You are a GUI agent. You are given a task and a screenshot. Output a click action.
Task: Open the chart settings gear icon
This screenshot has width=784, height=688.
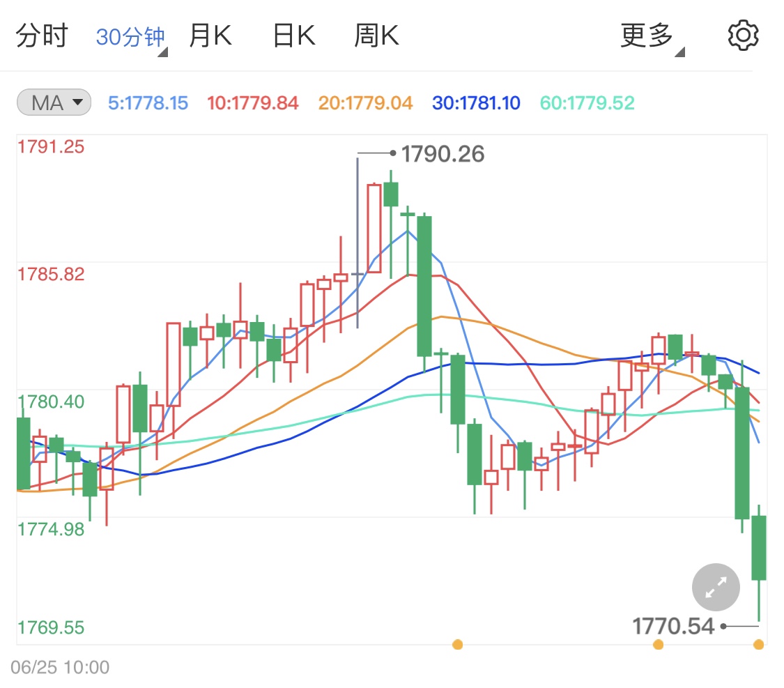[x=743, y=36]
